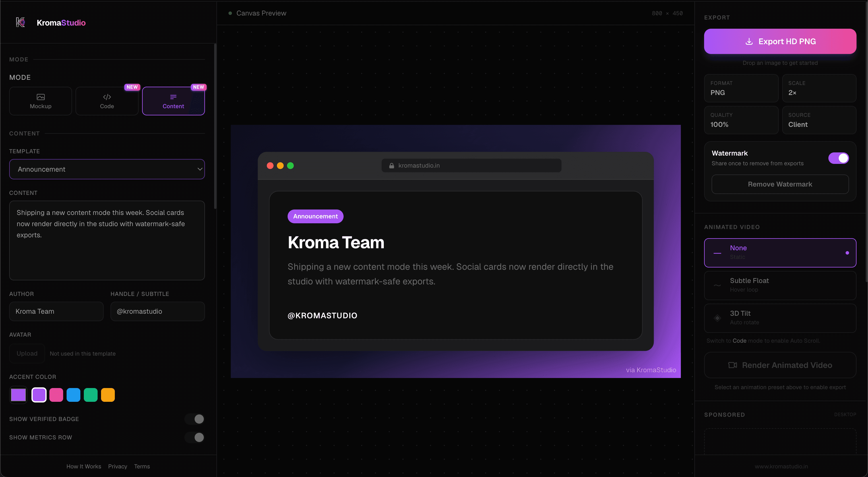Click the avatar Upload button
The image size is (868, 477).
[x=27, y=353]
